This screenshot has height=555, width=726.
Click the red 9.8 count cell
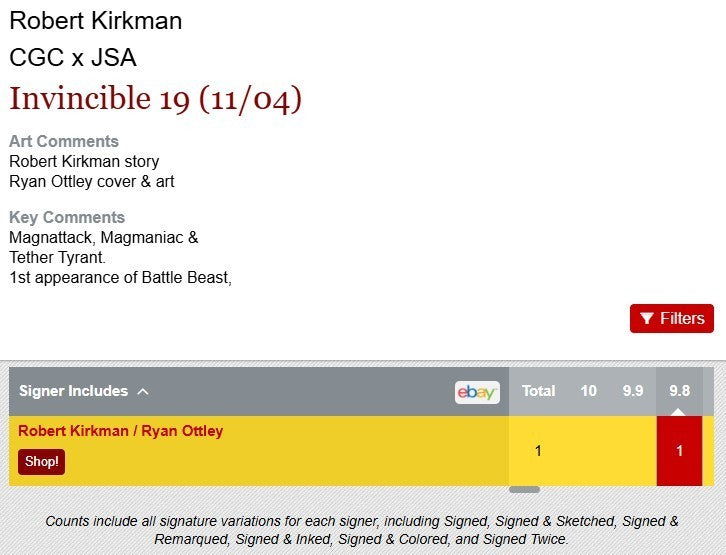tap(679, 451)
